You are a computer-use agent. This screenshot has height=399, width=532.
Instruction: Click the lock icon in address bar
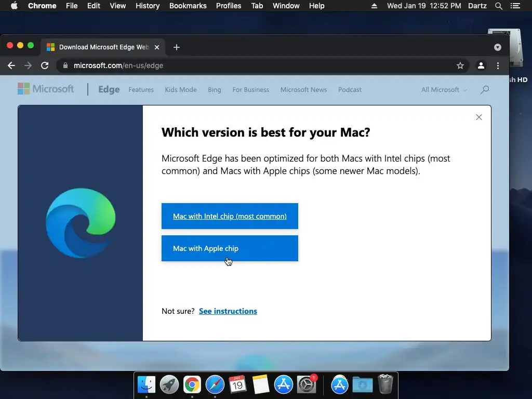tap(65, 65)
